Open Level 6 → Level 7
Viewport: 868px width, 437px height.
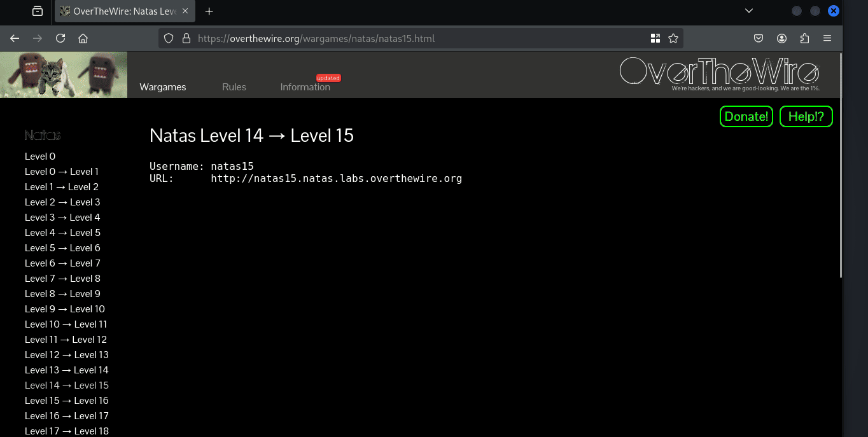[62, 263]
